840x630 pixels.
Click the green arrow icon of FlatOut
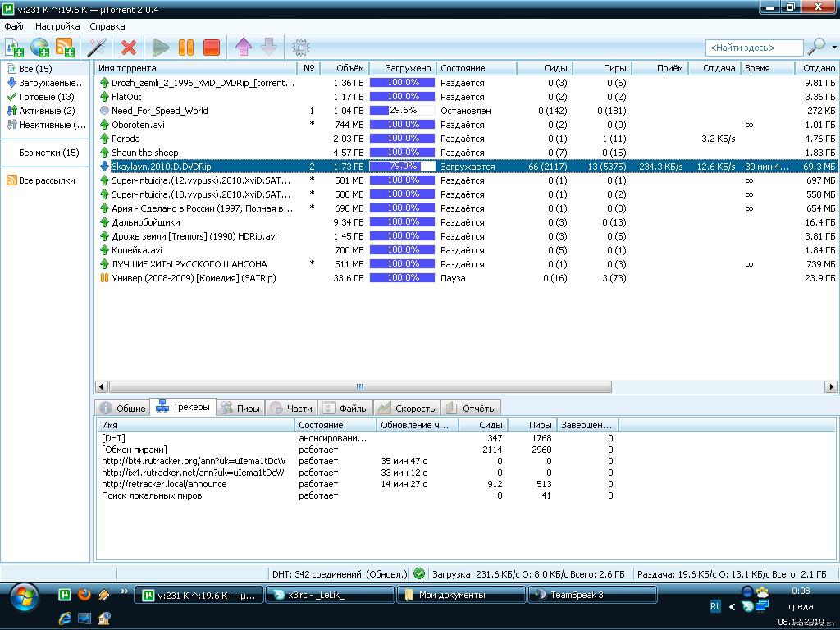pyautogui.click(x=104, y=97)
